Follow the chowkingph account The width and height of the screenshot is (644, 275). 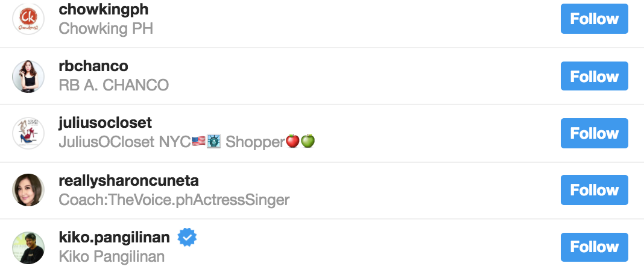click(594, 19)
